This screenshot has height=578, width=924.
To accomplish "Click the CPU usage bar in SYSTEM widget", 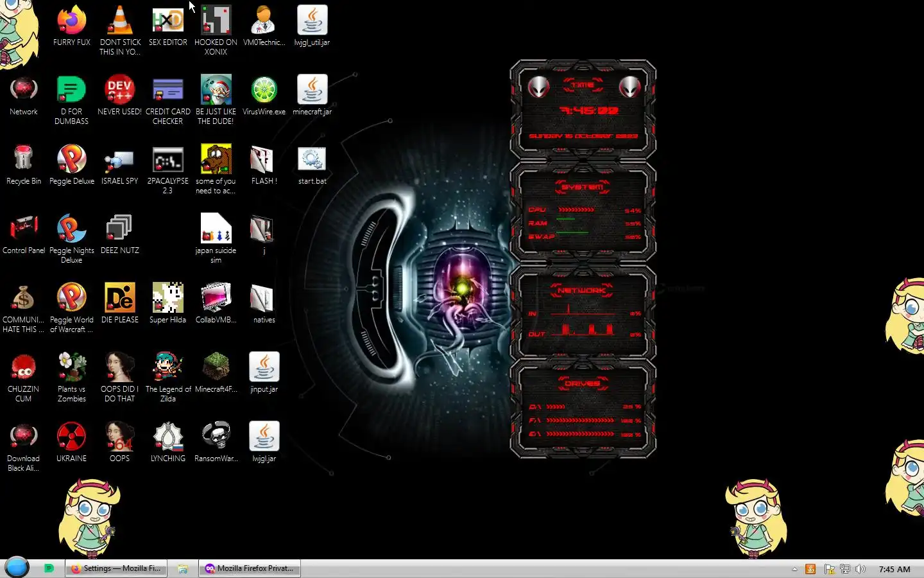I will click(576, 210).
